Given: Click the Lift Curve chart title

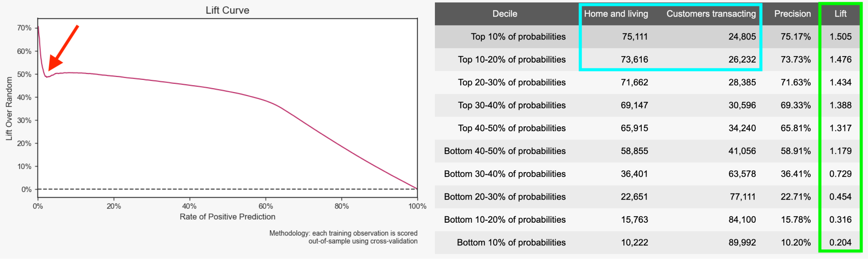Looking at the screenshot, I should 227,10.
